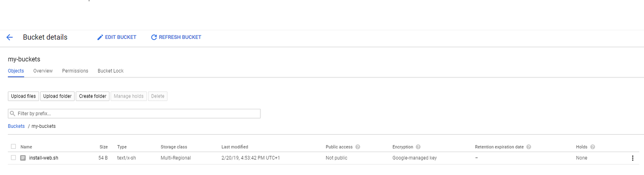Check the install-web.sh row checkbox
This screenshot has height=175, width=644.
coord(13,158)
